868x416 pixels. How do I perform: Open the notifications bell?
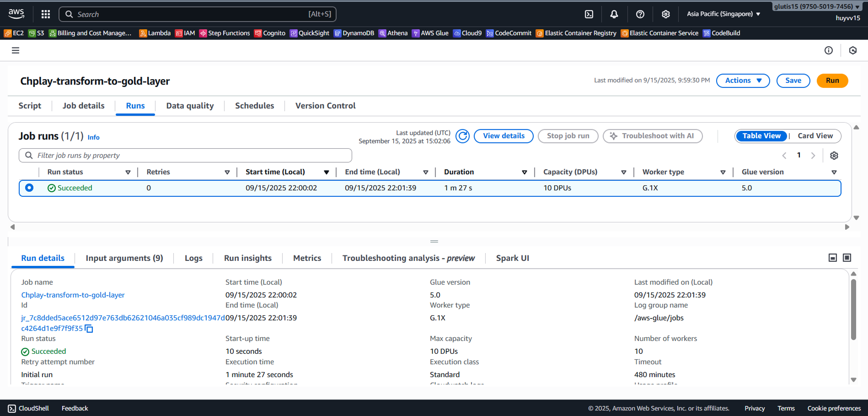tap(614, 14)
